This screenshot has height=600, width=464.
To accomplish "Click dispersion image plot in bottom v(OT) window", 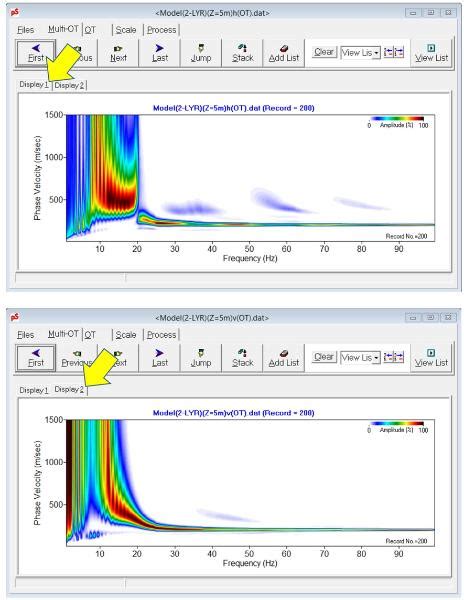I will click(x=250, y=483).
